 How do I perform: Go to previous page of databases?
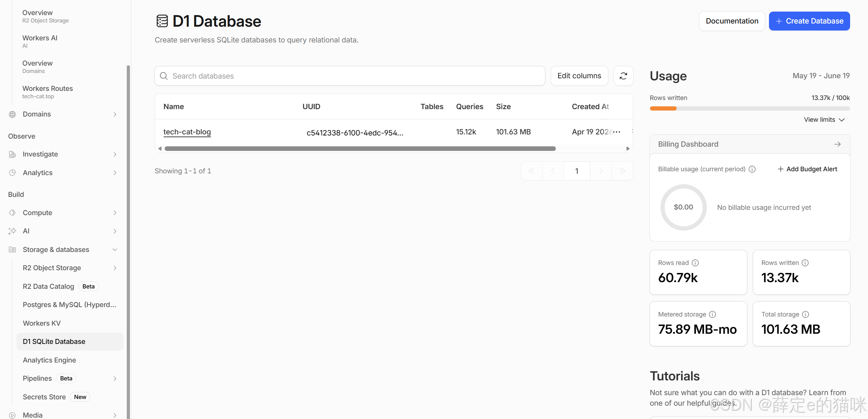(553, 171)
